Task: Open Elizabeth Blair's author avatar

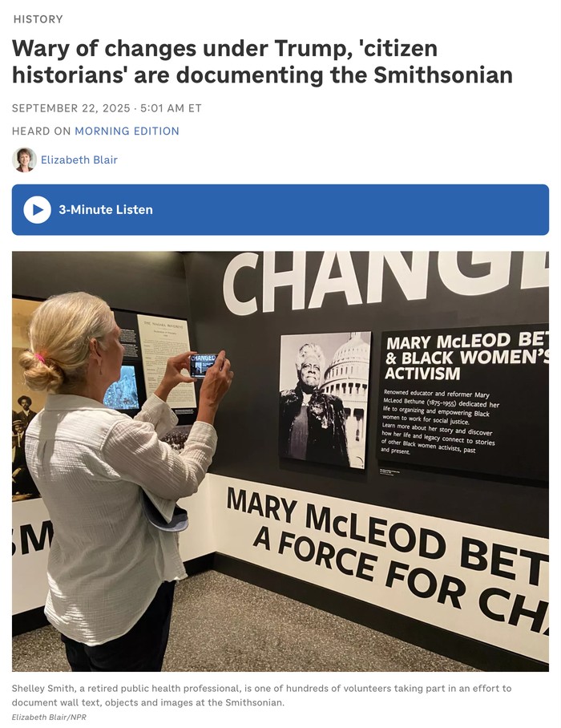Action: pyautogui.click(x=24, y=160)
